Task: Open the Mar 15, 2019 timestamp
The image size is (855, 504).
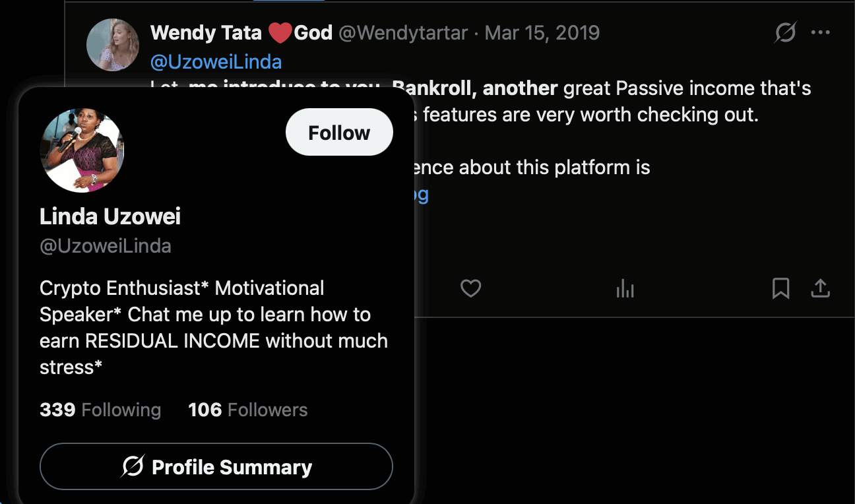Action: tap(542, 33)
